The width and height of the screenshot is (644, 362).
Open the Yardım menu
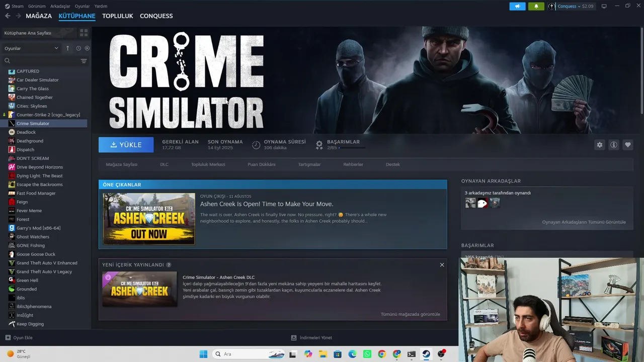101,6
